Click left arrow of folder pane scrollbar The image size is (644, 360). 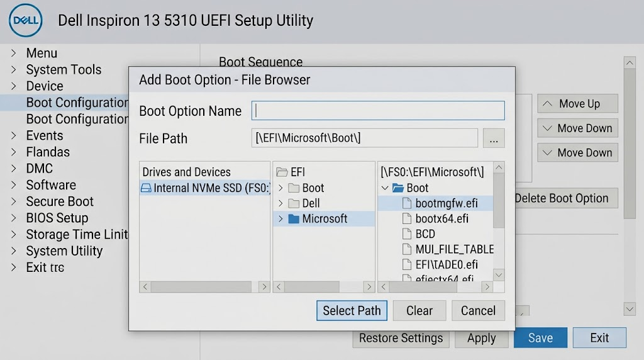pos(279,286)
